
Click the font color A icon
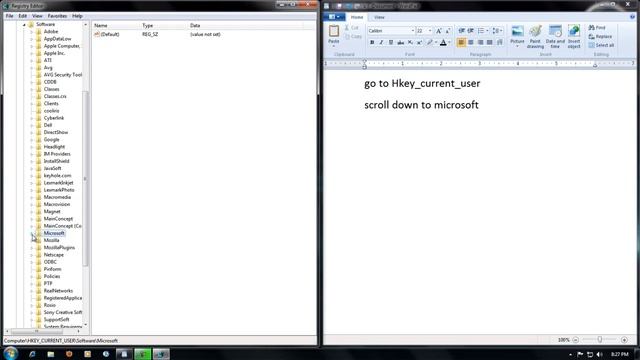[443, 42]
